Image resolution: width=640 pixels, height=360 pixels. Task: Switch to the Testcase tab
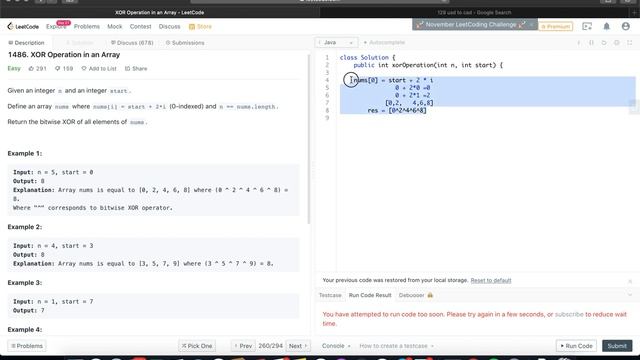pos(330,295)
